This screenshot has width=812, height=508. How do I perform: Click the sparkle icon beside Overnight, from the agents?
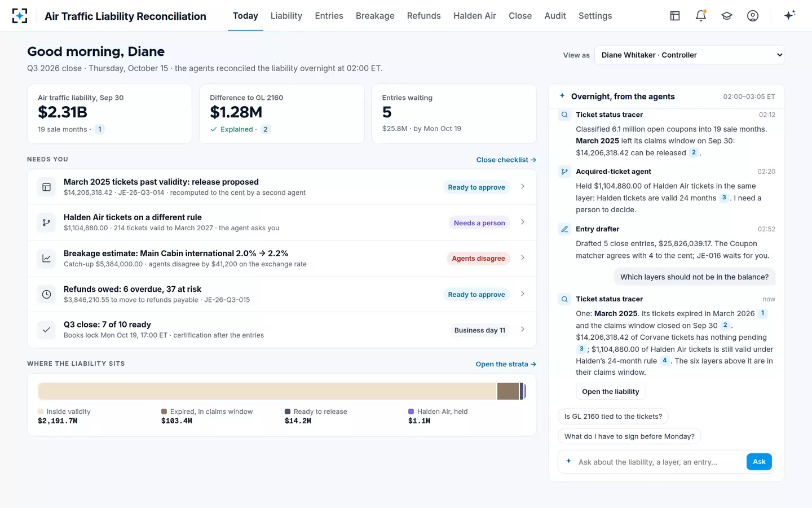coord(562,96)
